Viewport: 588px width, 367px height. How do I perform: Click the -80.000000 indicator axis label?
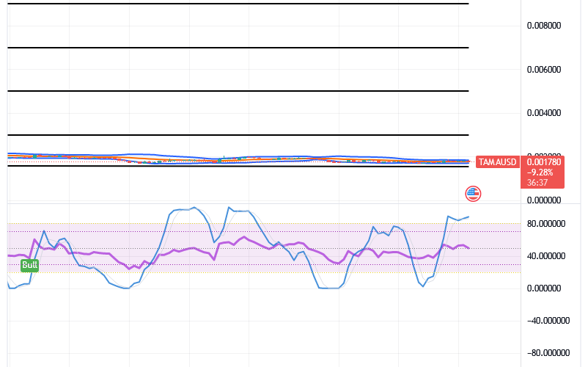(548, 353)
